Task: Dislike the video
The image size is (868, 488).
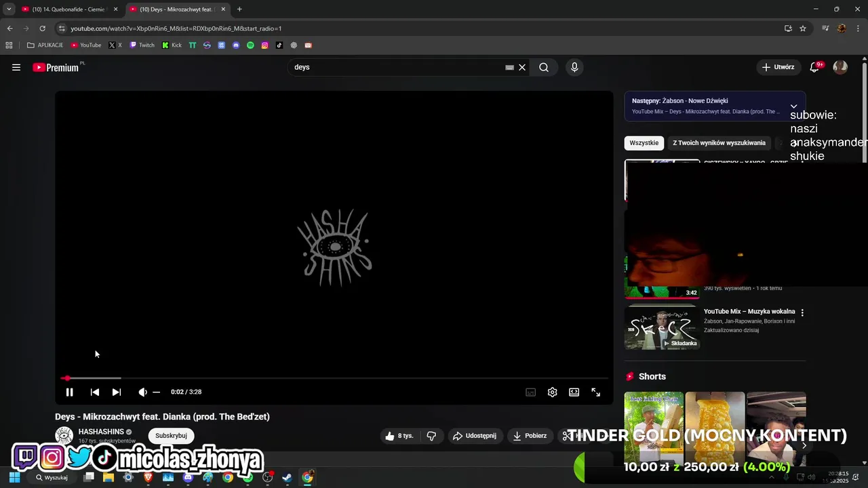Action: pos(431,436)
